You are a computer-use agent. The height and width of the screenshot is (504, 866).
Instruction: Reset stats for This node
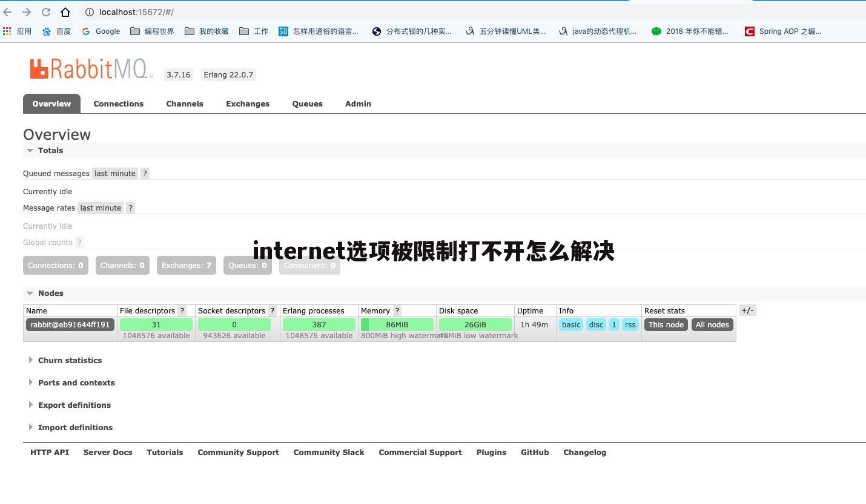(x=666, y=325)
